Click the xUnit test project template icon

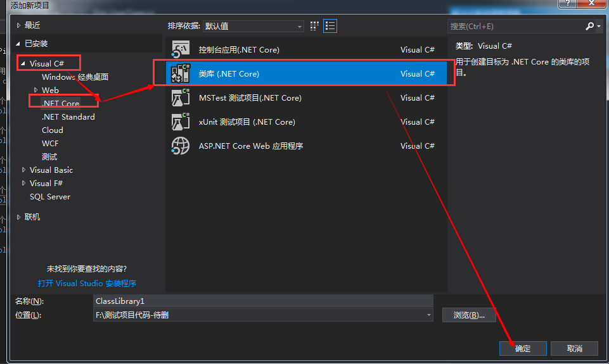(x=181, y=122)
